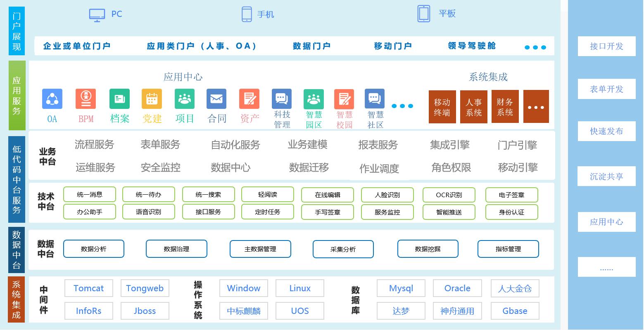
Task: Select the 移动门户 tab
Action: pyautogui.click(x=393, y=46)
